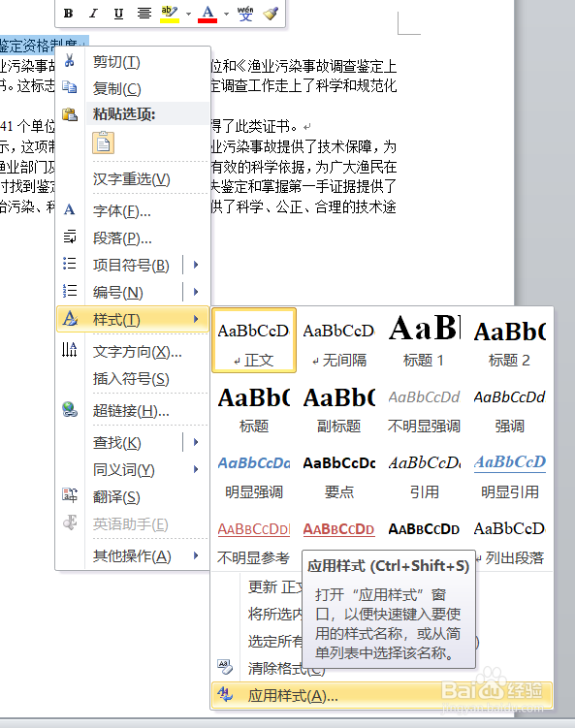Select the Format Painter brush
This screenshot has width=575, height=728.
click(271, 14)
